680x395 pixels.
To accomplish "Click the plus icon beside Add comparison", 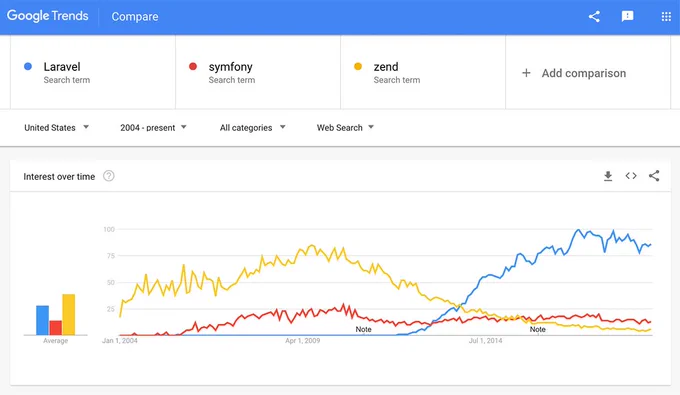I will tap(526, 73).
